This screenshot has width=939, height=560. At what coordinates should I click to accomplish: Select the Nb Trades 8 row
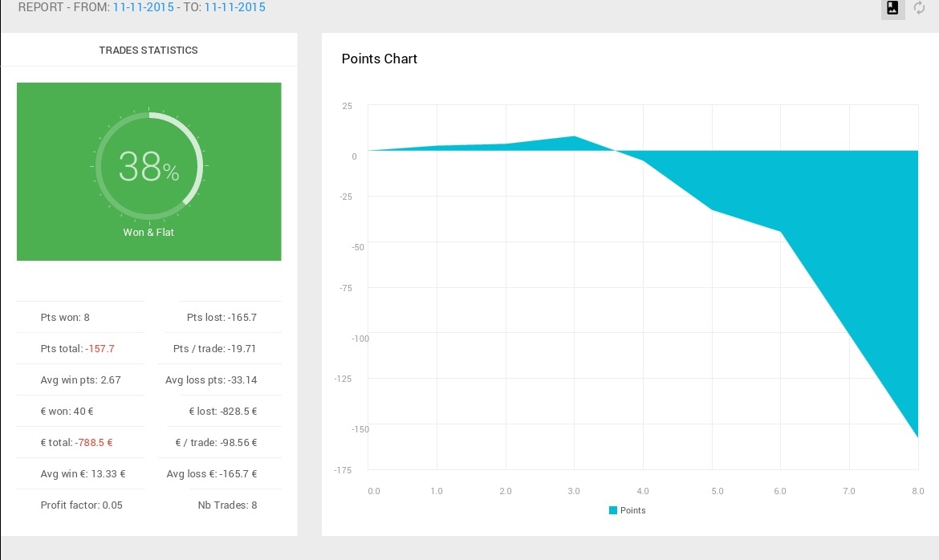[x=221, y=505]
